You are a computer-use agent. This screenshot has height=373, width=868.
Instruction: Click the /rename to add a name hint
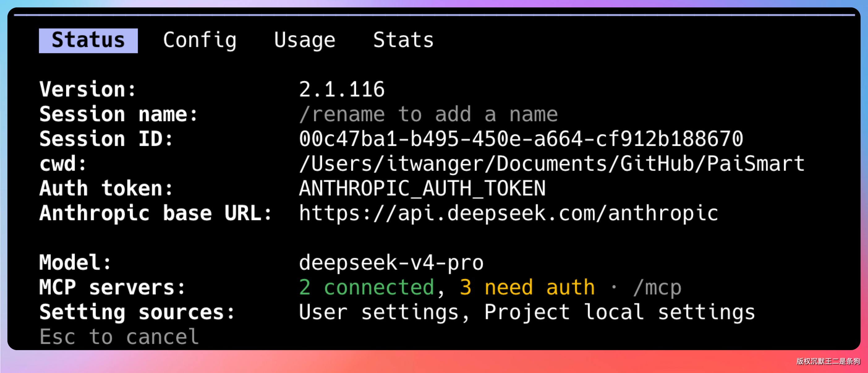[x=428, y=114]
